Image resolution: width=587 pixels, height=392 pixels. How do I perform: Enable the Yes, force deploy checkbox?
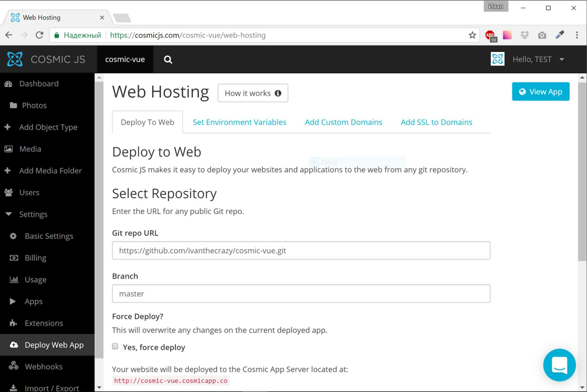pos(115,346)
